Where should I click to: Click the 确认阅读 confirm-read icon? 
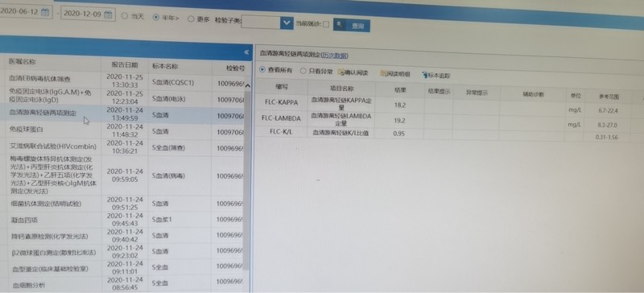click(x=341, y=72)
